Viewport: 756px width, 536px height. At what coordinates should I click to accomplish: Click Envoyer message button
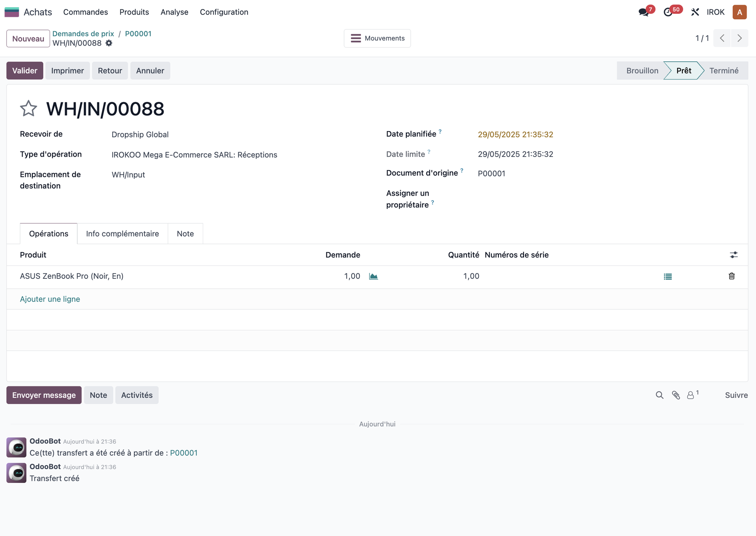(44, 395)
